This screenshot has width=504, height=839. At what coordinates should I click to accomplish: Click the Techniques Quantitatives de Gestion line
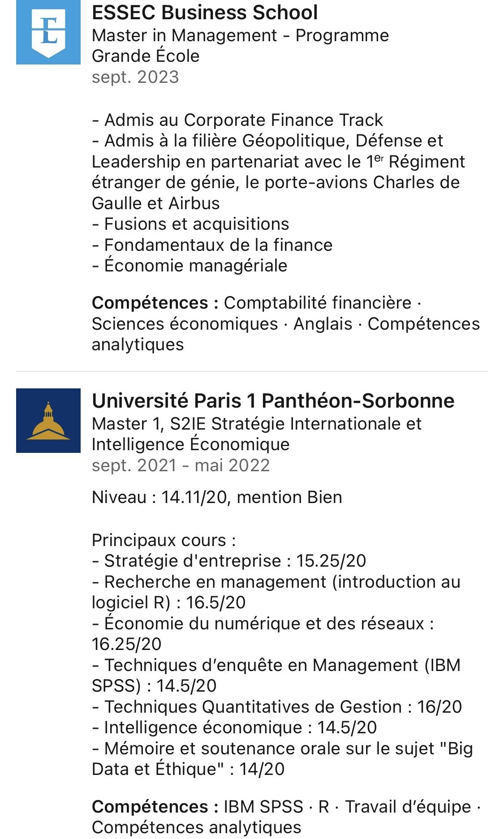[277, 707]
